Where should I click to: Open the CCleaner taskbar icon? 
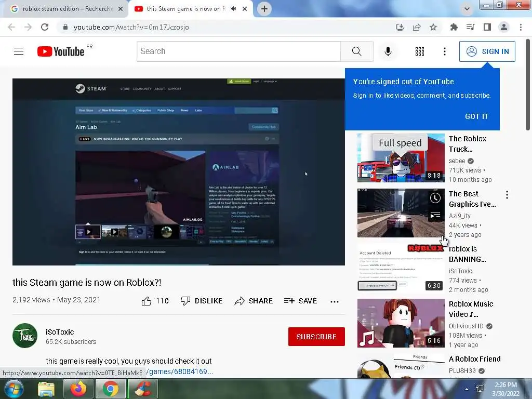(x=143, y=389)
